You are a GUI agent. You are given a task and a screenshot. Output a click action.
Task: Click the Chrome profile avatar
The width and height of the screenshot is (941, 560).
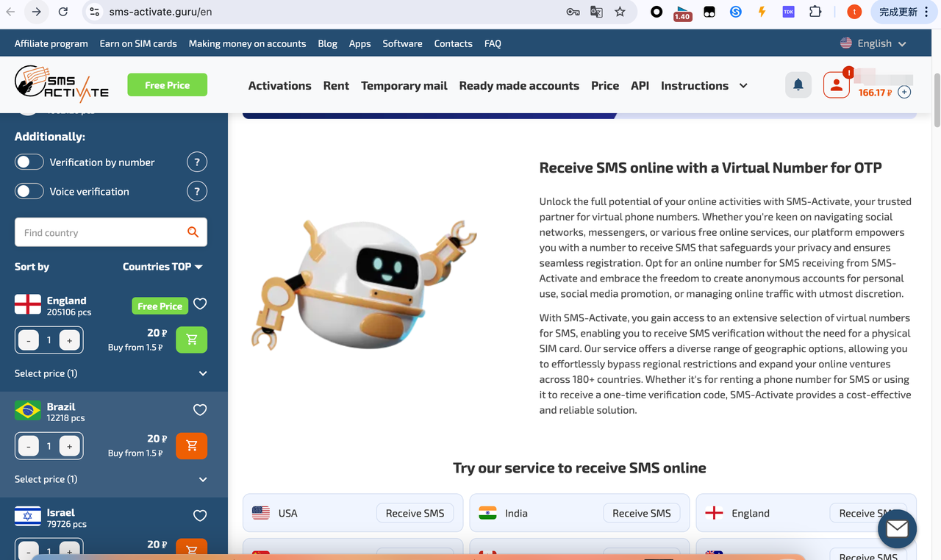(854, 12)
